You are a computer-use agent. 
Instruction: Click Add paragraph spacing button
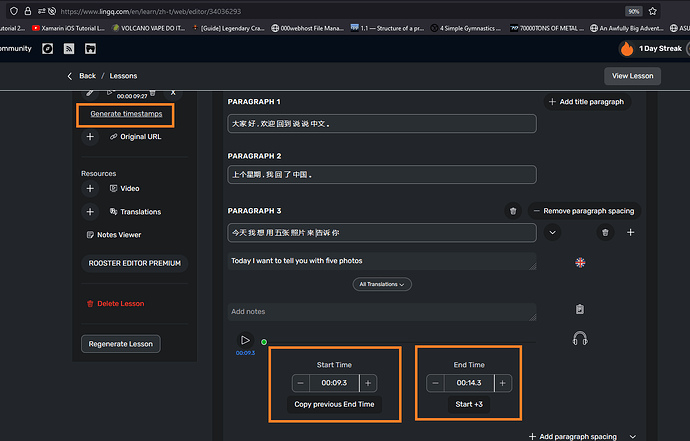pyautogui.click(x=573, y=437)
